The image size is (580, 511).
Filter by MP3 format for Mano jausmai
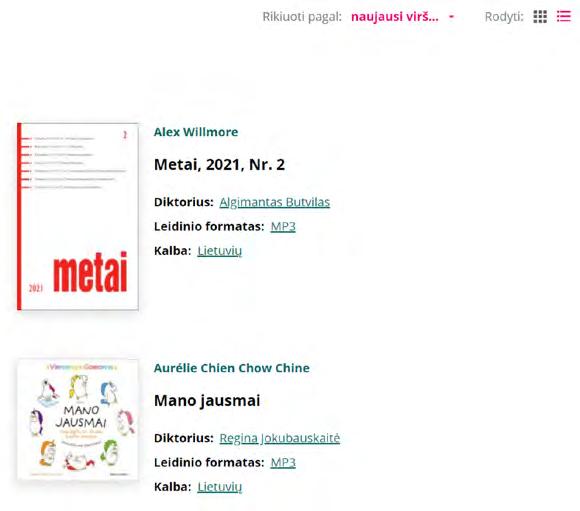click(x=283, y=463)
